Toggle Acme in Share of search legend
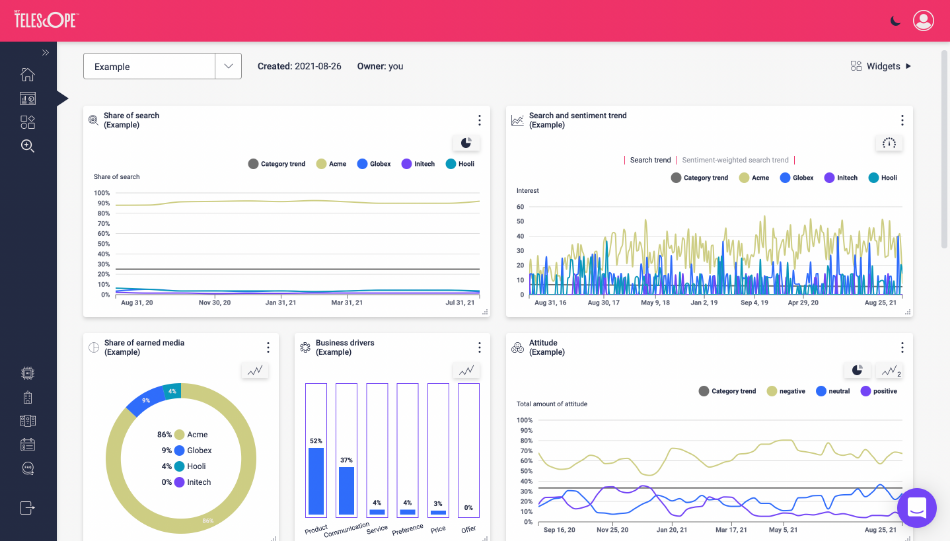This screenshot has height=541, width=950. click(331, 164)
